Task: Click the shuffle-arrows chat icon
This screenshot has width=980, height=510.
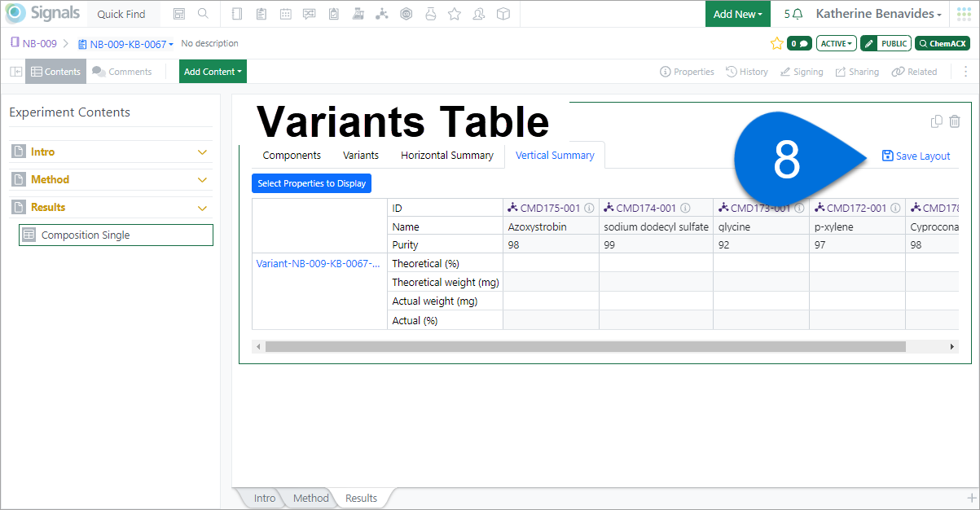Action: click(310, 14)
